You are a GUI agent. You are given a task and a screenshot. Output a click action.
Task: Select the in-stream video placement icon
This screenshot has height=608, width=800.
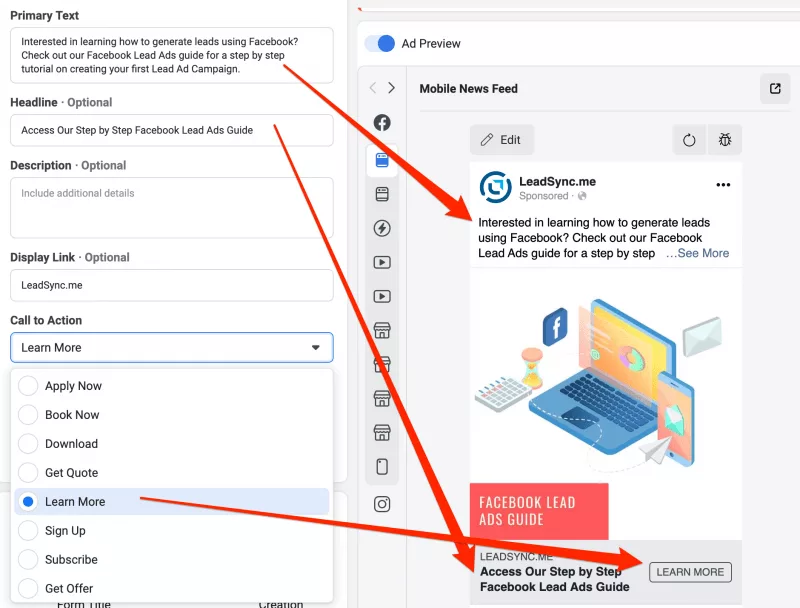point(383,263)
